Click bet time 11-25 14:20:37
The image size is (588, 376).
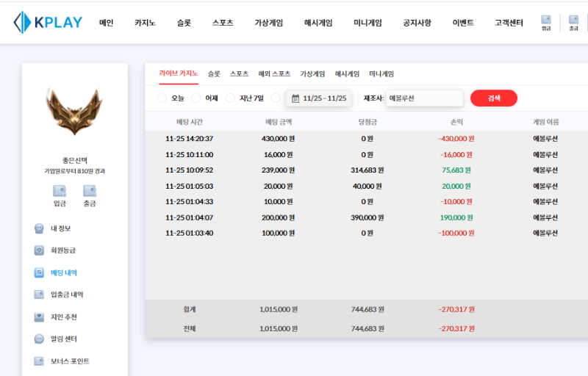(x=190, y=139)
